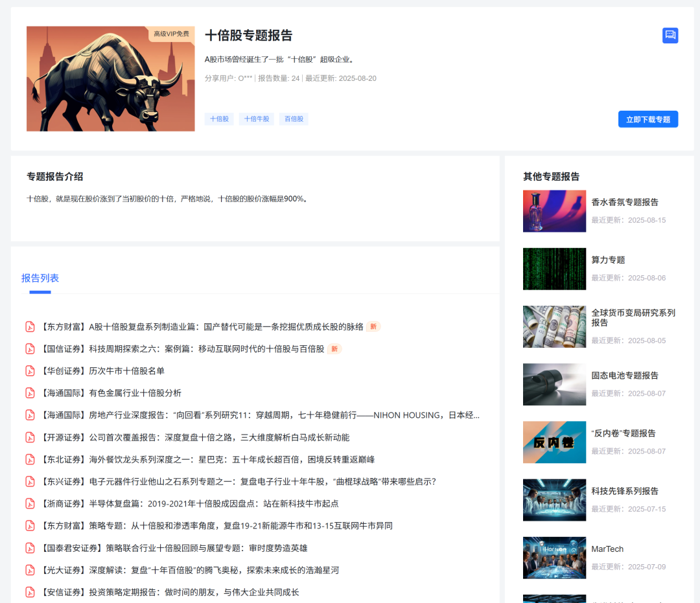Image resolution: width=700 pixels, height=603 pixels.
Task: Click PDF icon next to 光大证券 report
Action: 30,570
